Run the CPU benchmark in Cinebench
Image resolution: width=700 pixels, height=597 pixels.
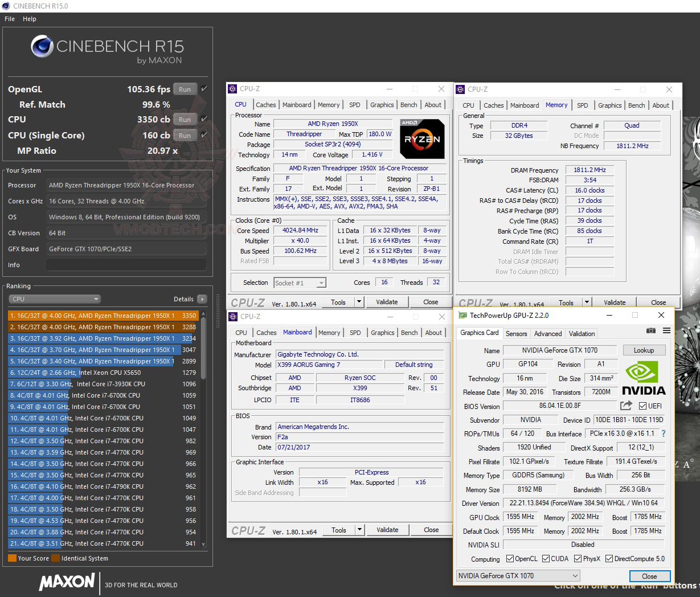coord(184,119)
